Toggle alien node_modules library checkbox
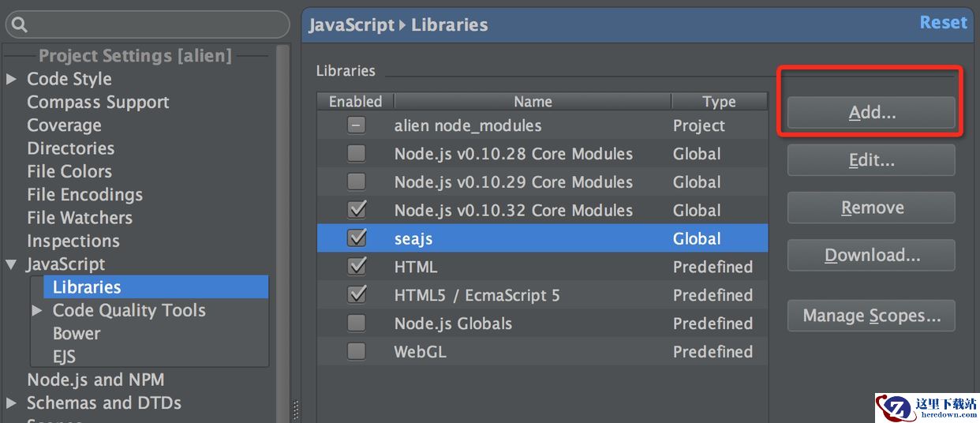 click(x=357, y=125)
